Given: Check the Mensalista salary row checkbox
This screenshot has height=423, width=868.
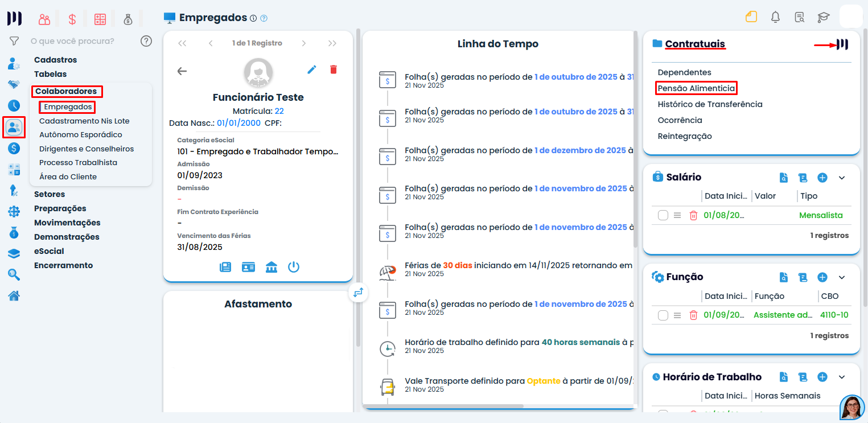Looking at the screenshot, I should pos(663,215).
